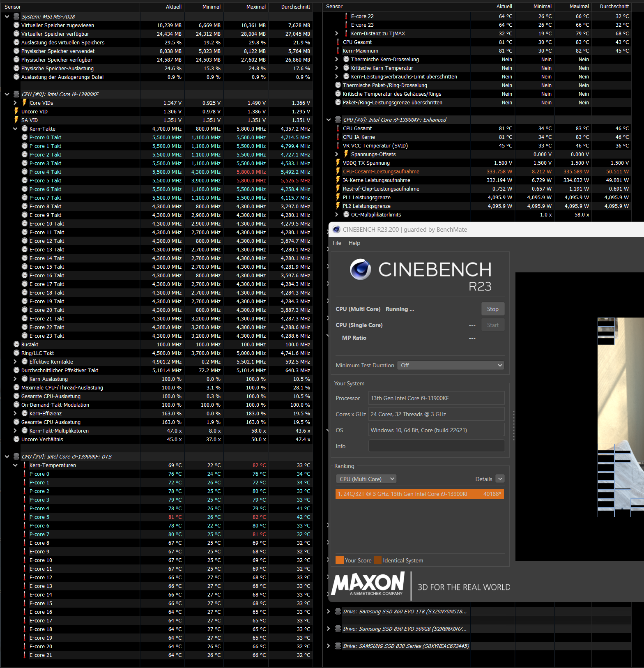Open the CPU (Multi Core) ranking dropdown
Screen dimensions: 644x668
tap(366, 479)
